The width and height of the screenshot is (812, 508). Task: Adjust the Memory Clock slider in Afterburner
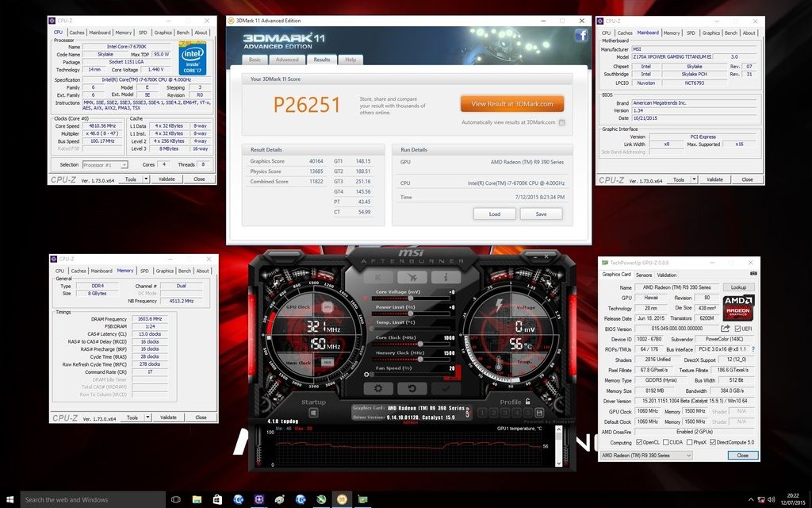pos(410,359)
